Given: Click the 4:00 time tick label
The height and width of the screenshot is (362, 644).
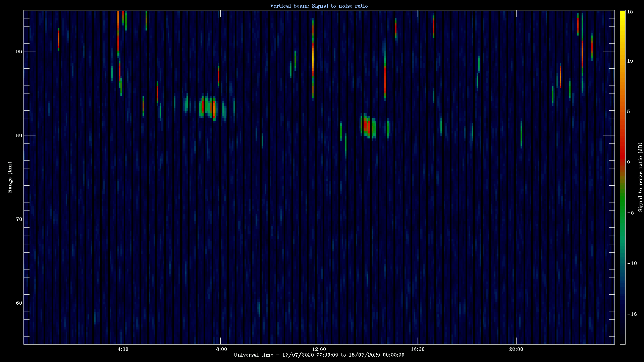Looking at the screenshot, I should (123, 349).
